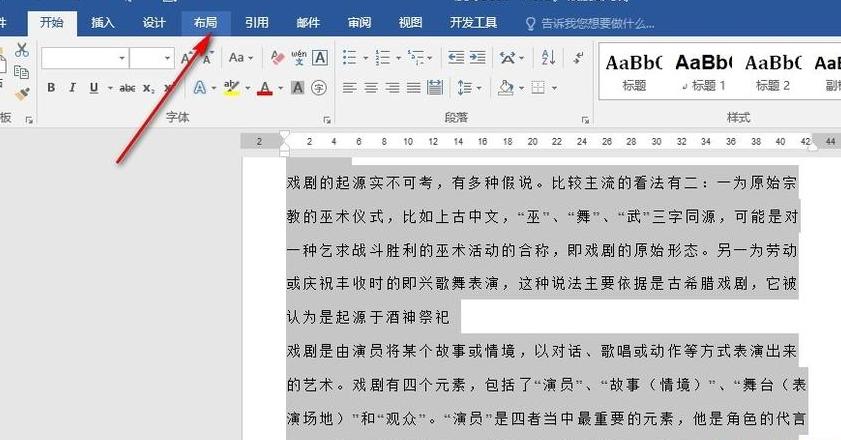Open the 引用 tab
The height and width of the screenshot is (440, 841).
pos(256,23)
